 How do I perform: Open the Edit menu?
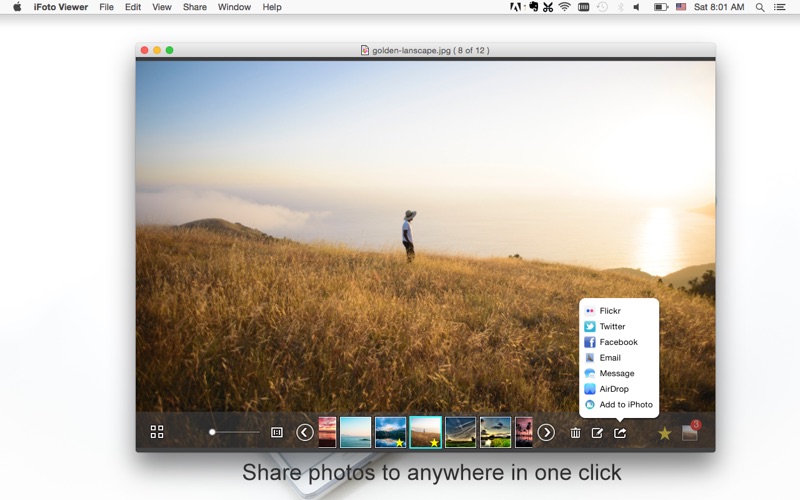(133, 7)
